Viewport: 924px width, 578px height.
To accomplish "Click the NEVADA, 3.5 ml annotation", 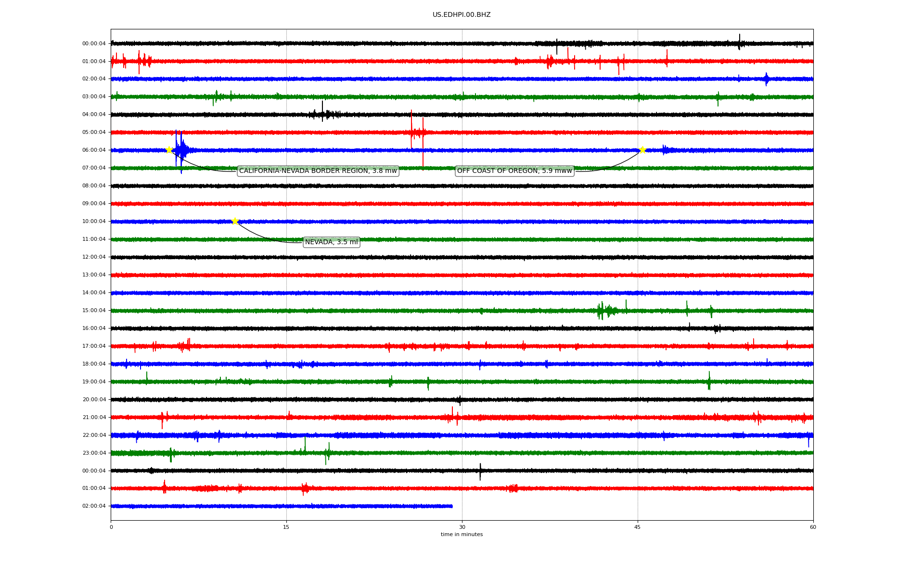I will [x=331, y=242].
